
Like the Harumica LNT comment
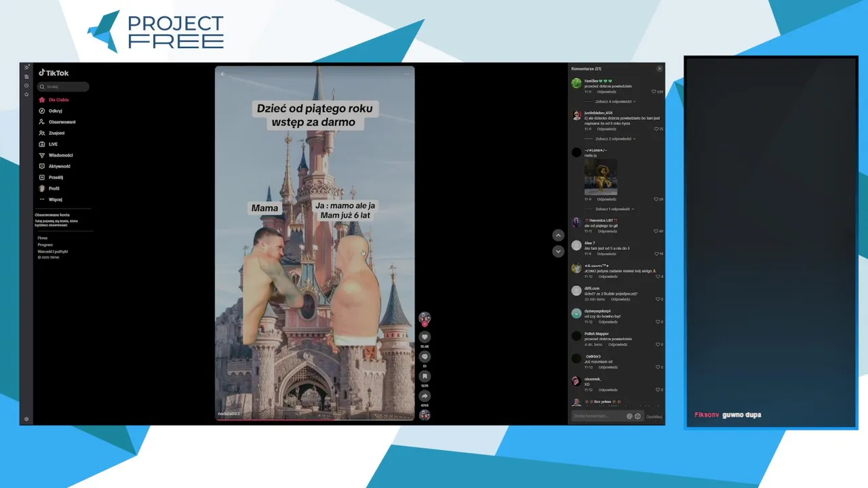click(x=656, y=231)
